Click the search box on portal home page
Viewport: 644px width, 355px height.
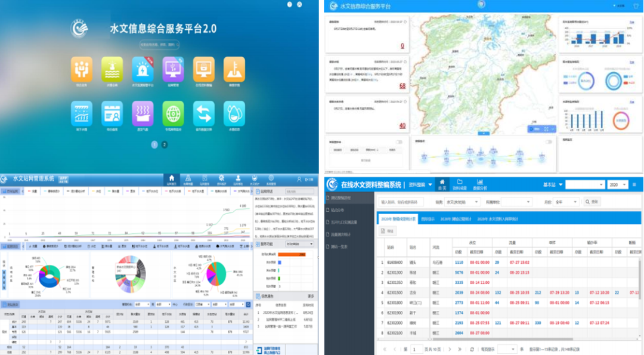click(159, 44)
